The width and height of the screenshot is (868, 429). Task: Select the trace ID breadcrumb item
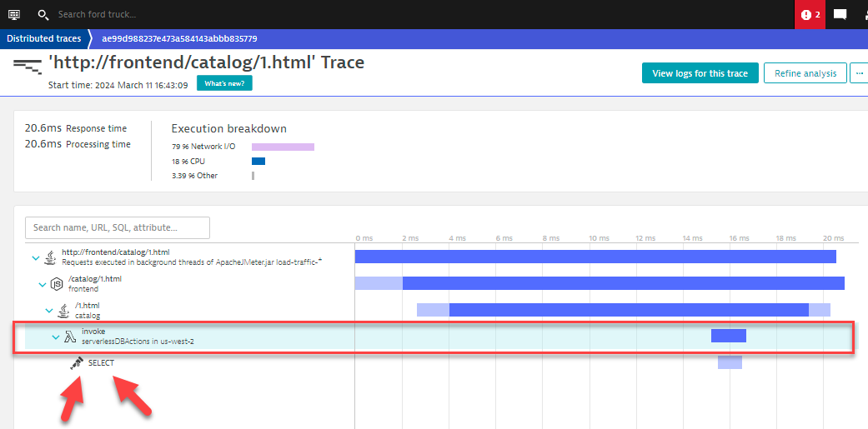[179, 38]
